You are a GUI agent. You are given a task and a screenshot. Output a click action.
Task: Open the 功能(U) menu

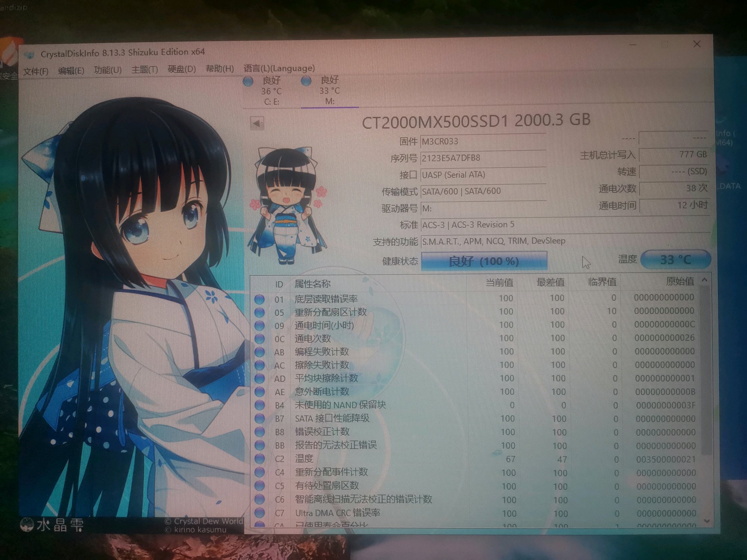pyautogui.click(x=108, y=70)
